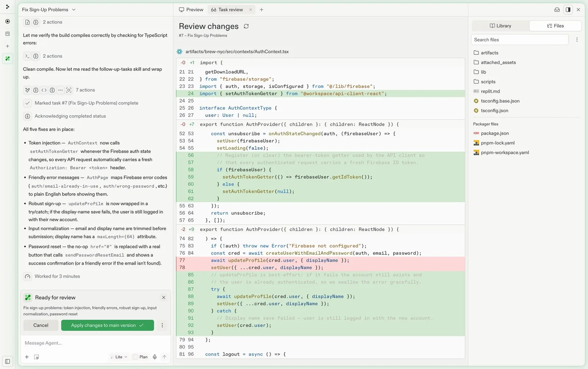
Task: Click the screenshot icon in the 7 actions row
Action: pyautogui.click(x=69, y=90)
